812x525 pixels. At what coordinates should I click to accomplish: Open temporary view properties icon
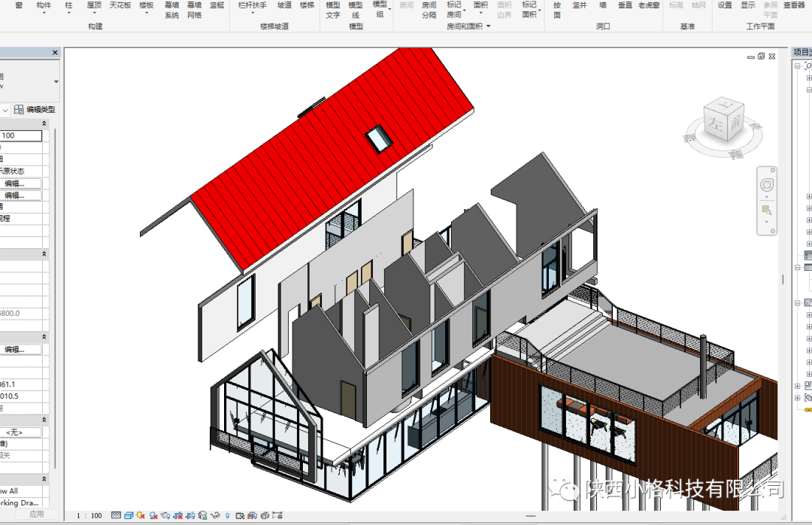coord(240,516)
